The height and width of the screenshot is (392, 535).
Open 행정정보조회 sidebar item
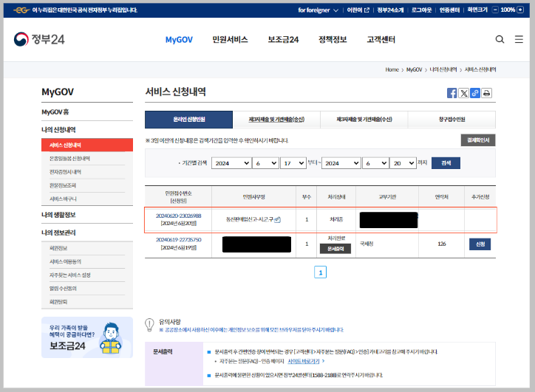point(63,185)
